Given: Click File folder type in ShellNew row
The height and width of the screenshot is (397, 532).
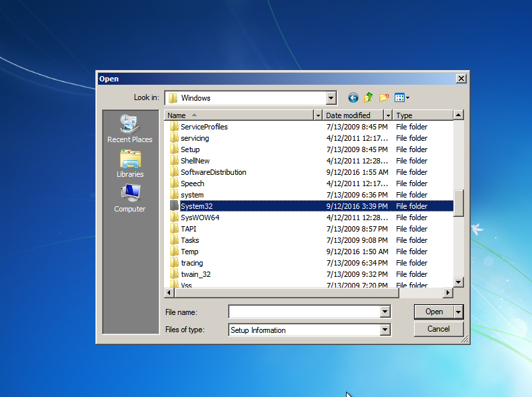Looking at the screenshot, I should [x=411, y=161].
